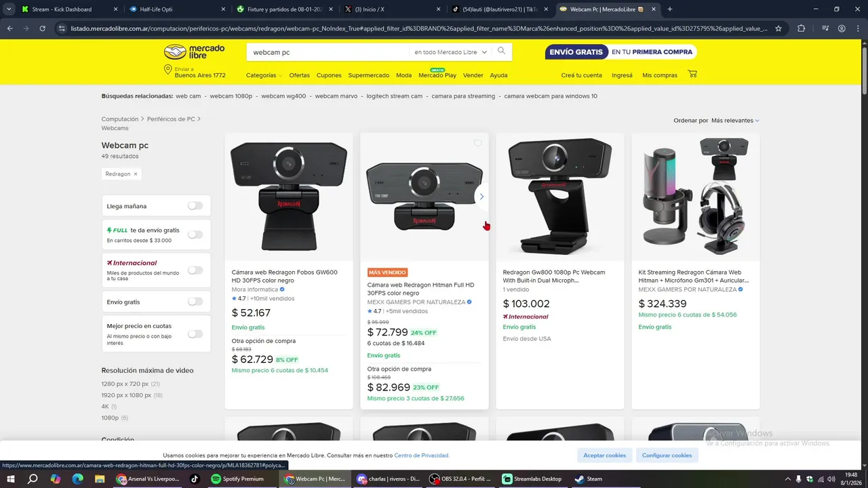Open Microsoft Edge from taskbar

[x=77, y=479]
